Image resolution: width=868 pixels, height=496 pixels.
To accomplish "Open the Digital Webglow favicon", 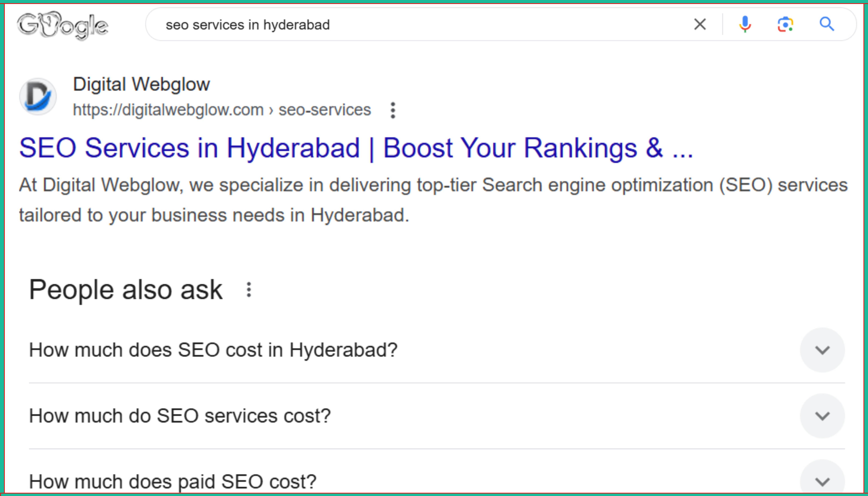I will (x=38, y=97).
